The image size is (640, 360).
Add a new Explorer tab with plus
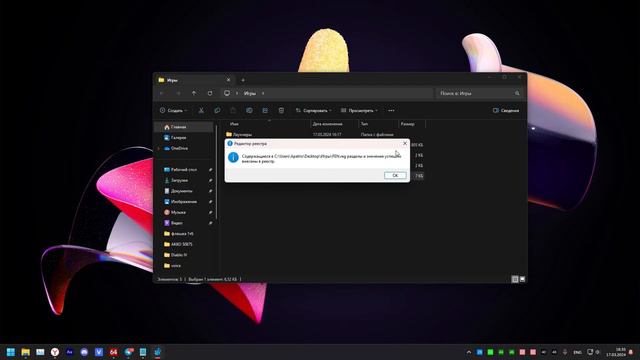[x=243, y=80]
